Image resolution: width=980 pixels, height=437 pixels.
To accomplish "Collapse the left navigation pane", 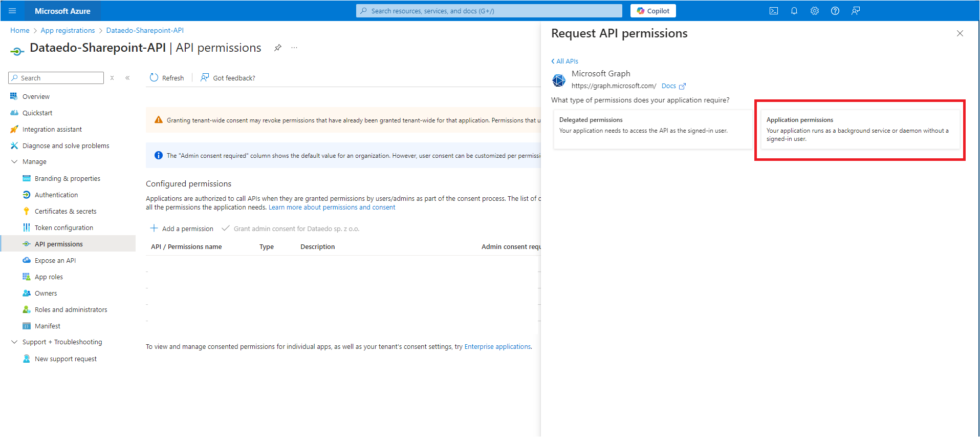I will coord(127,78).
